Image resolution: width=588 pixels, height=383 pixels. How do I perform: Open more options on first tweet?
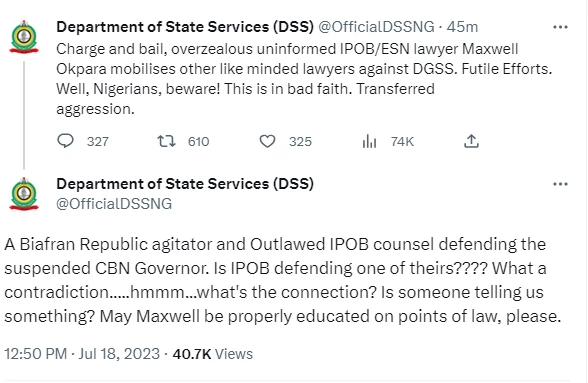(560, 27)
